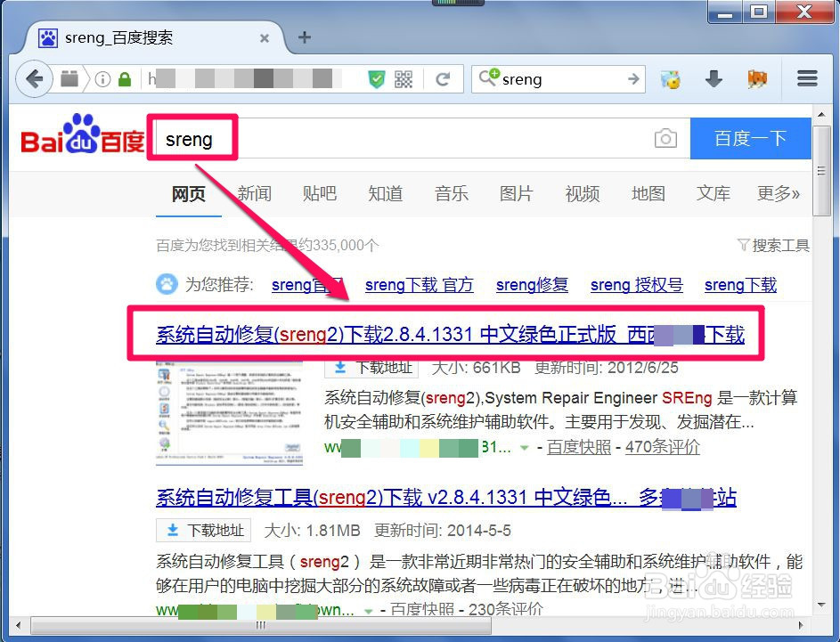Open the 视频 tab
The width and height of the screenshot is (840, 642).
pyautogui.click(x=583, y=194)
